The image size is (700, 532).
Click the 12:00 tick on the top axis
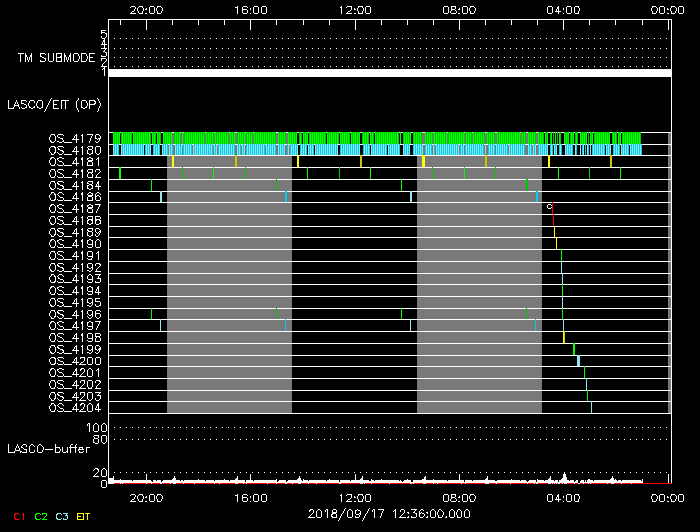(356, 9)
